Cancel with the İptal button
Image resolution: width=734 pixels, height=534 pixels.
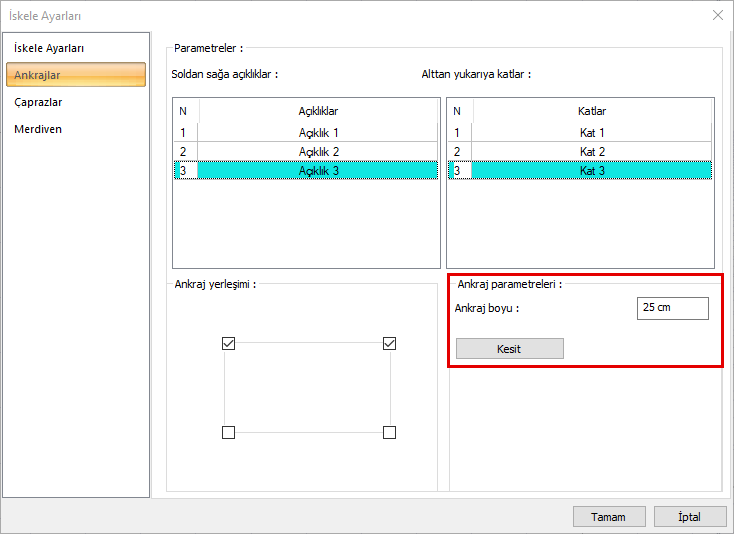690,517
